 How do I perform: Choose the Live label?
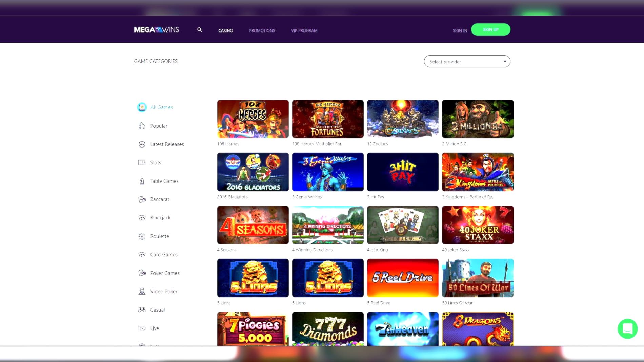tap(155, 328)
